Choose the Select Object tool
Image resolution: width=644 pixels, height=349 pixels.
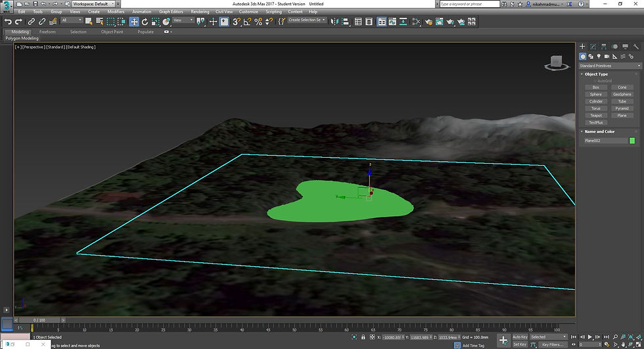89,21
